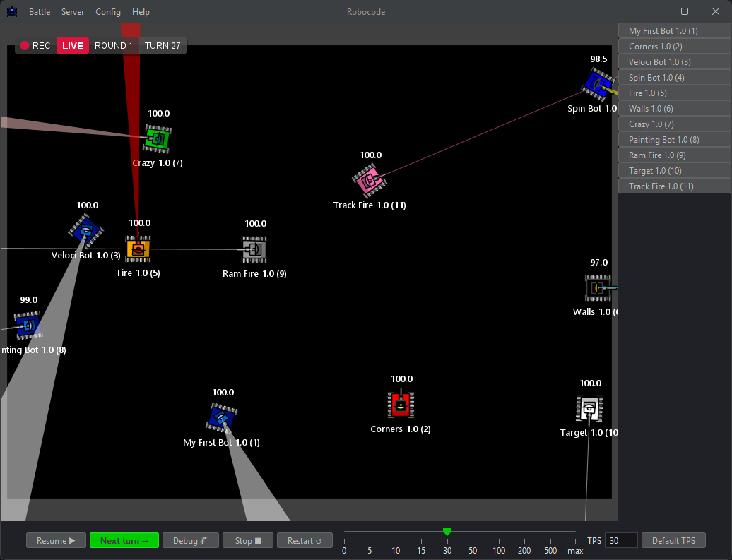This screenshot has width=732, height=560.
Task: Open the Battle menu
Action: pyautogui.click(x=40, y=12)
